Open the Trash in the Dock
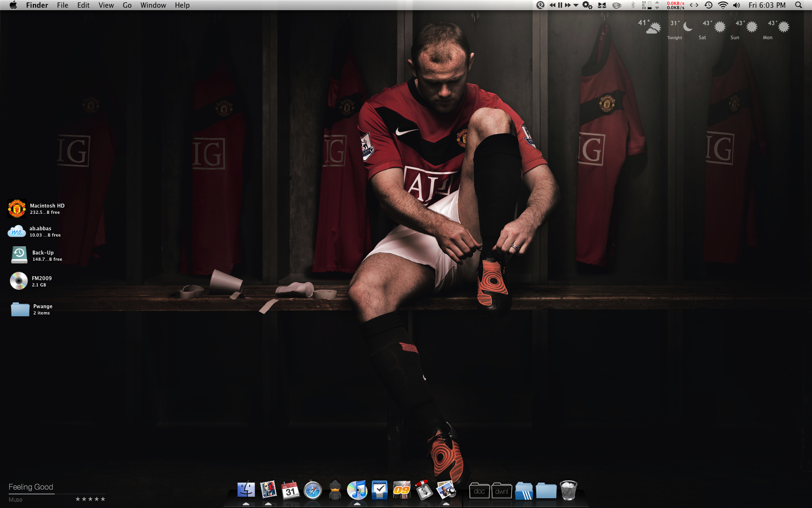812x508 pixels. [568, 490]
